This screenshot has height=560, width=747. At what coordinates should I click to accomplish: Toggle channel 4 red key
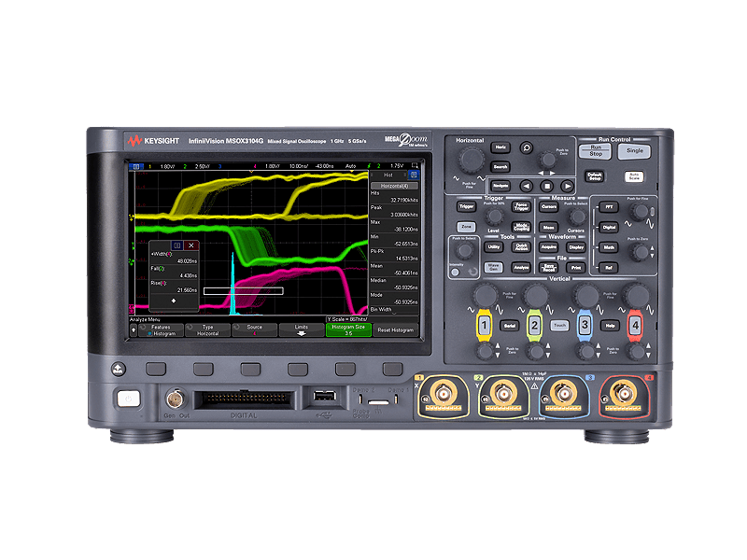[635, 326]
